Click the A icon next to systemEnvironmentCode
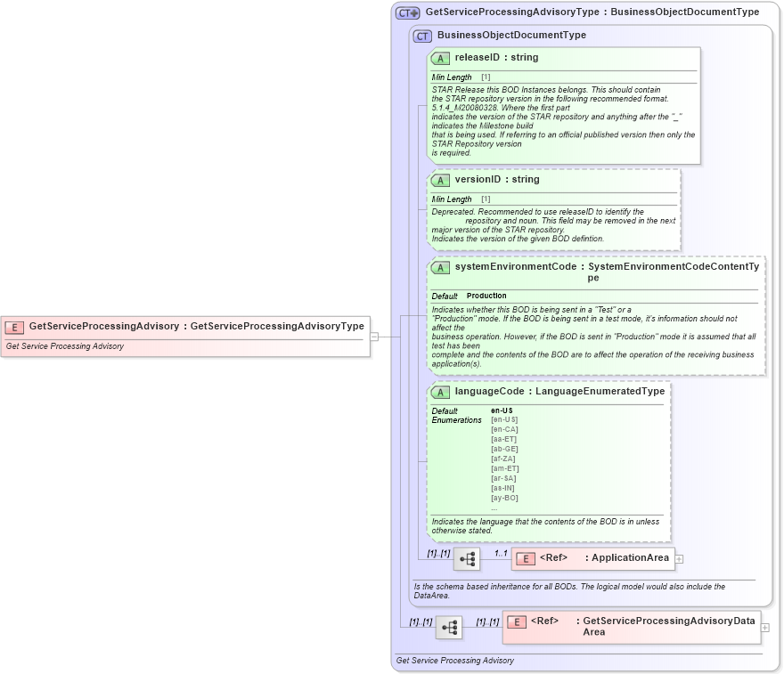 point(440,267)
